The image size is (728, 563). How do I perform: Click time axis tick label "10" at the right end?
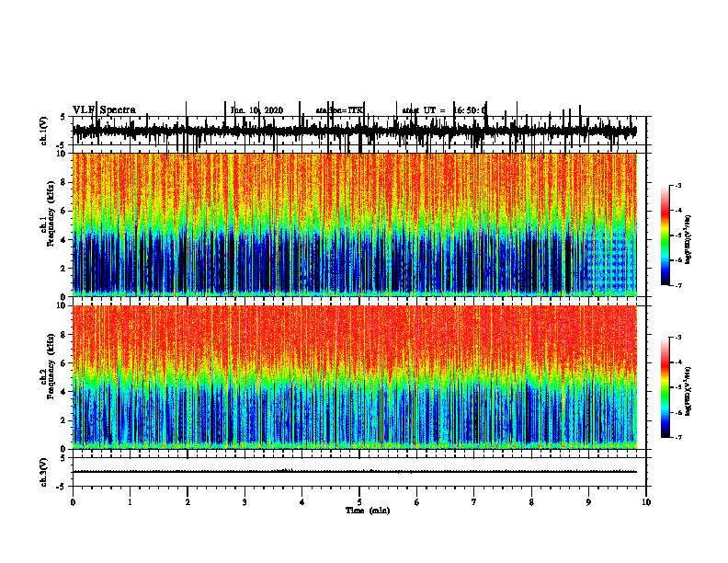(646, 502)
